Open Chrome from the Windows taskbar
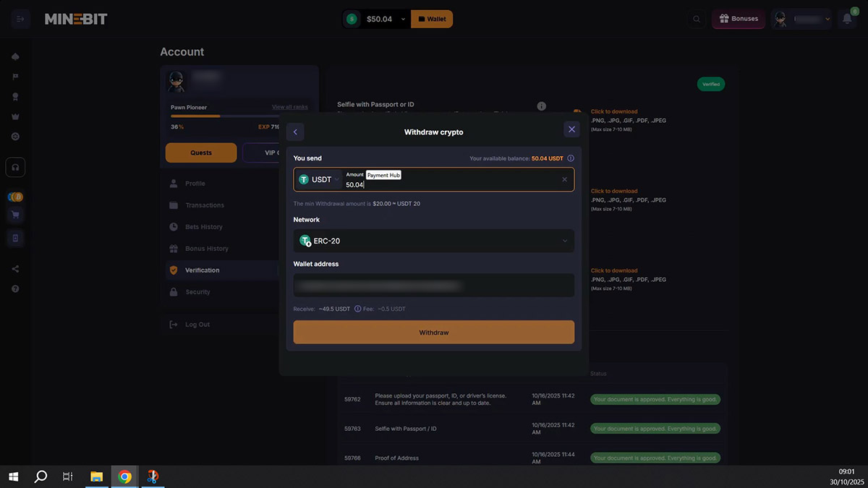This screenshot has width=868, height=488. 124,476
